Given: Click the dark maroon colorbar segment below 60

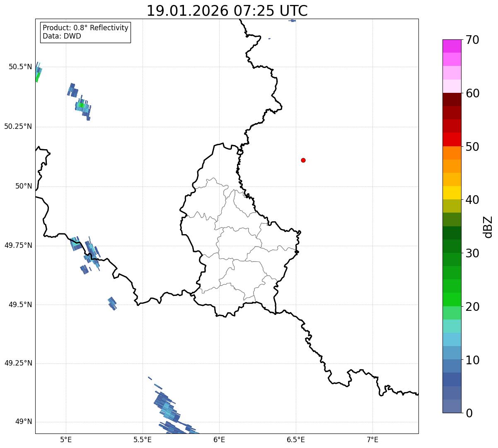Looking at the screenshot, I should coord(452,99).
